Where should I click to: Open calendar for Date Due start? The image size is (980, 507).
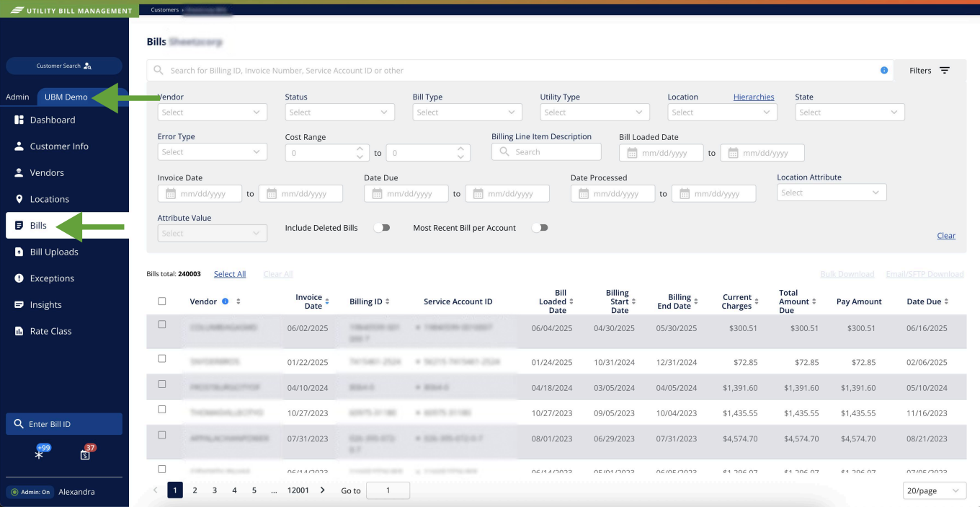click(x=377, y=194)
